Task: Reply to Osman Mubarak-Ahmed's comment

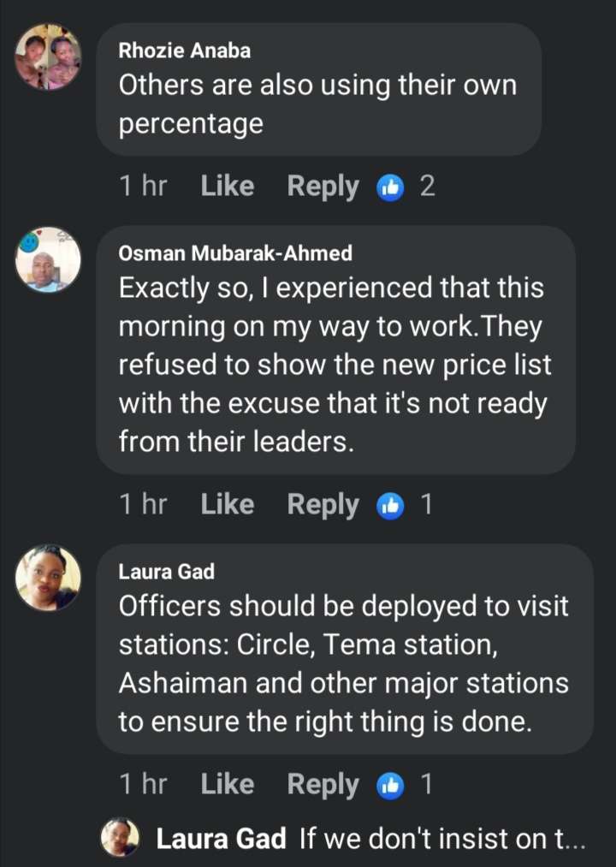Action: [323, 505]
